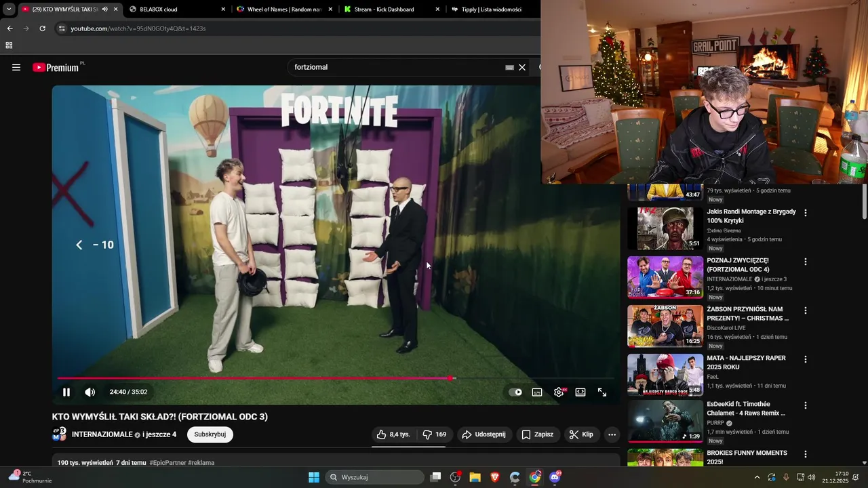Close the BELABOX cloud tab
868x488 pixels.
coord(223,9)
